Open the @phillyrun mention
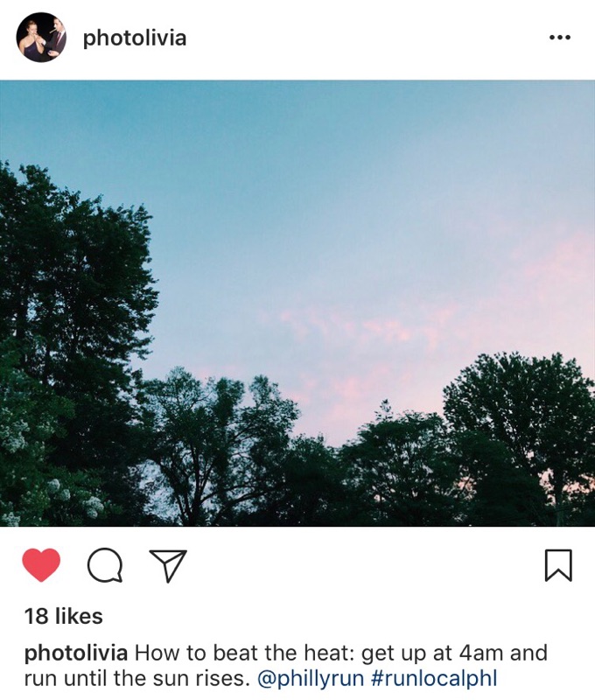Screen dimensions: 595x700 point(311,679)
